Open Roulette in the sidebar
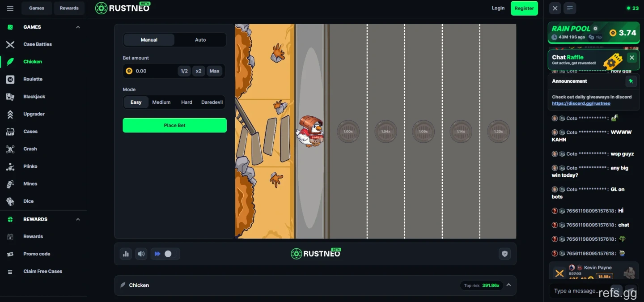This screenshot has width=644, height=302. pyautogui.click(x=33, y=79)
